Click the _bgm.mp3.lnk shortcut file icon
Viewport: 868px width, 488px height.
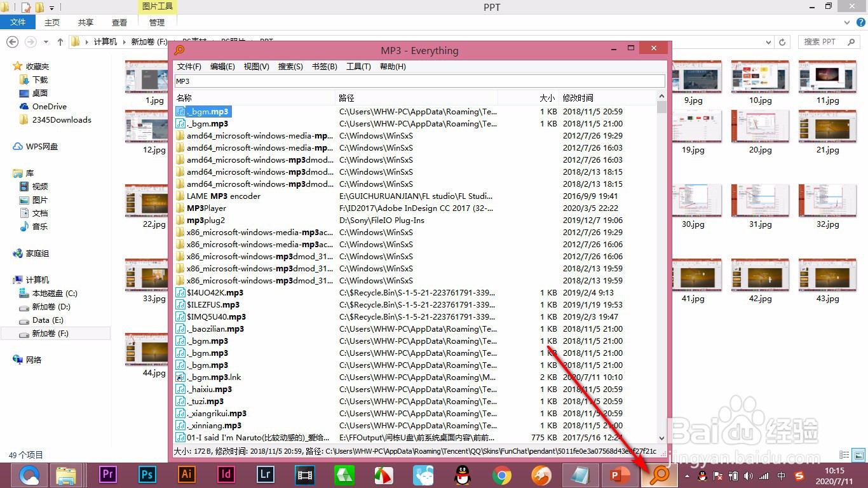click(180, 377)
